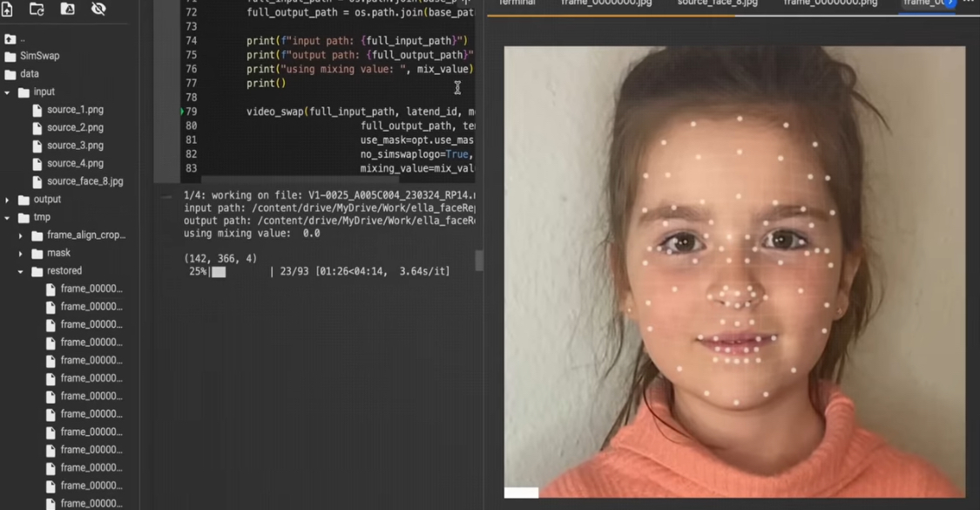The height and width of the screenshot is (510, 980).
Task: Select the data folder
Action: (x=30, y=74)
